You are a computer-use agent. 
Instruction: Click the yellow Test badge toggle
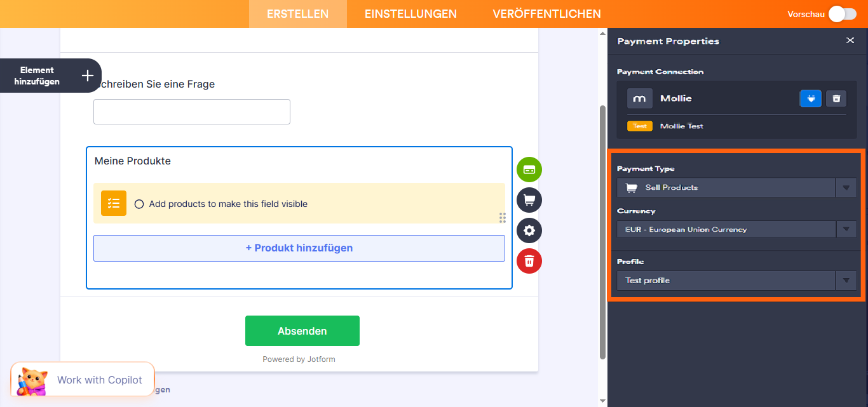click(640, 126)
